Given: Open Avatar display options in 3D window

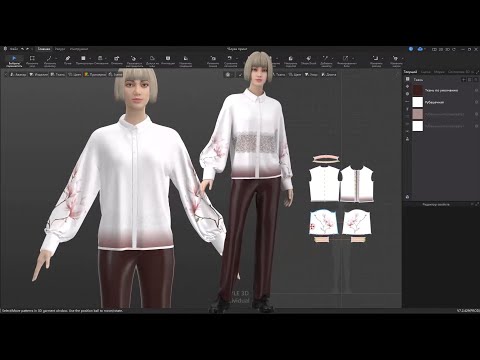Looking at the screenshot, I should (18, 75).
